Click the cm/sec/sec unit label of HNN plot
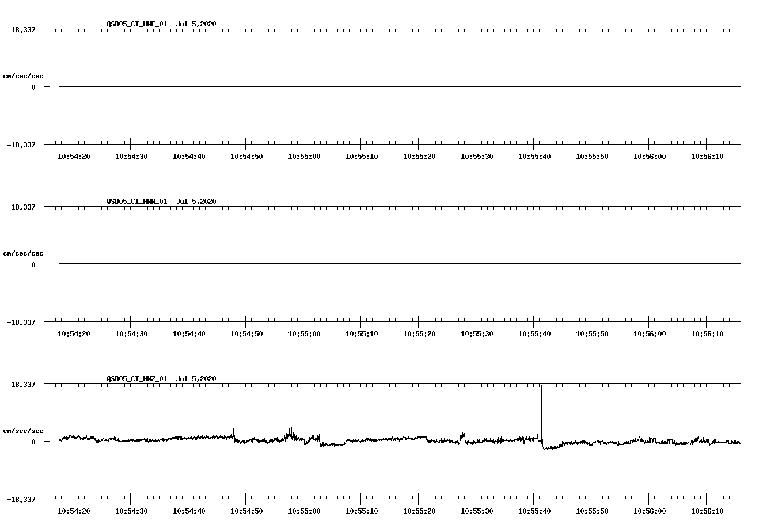The image size is (782, 532). (23, 254)
